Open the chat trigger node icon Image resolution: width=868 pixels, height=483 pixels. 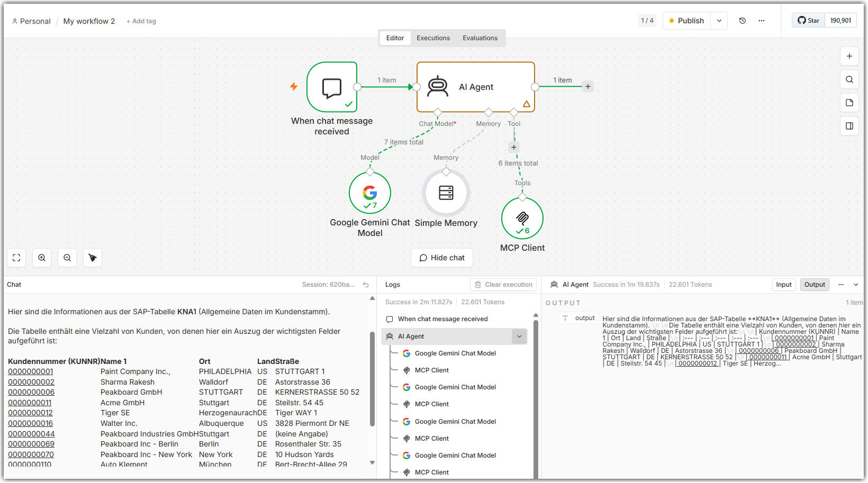(332, 87)
